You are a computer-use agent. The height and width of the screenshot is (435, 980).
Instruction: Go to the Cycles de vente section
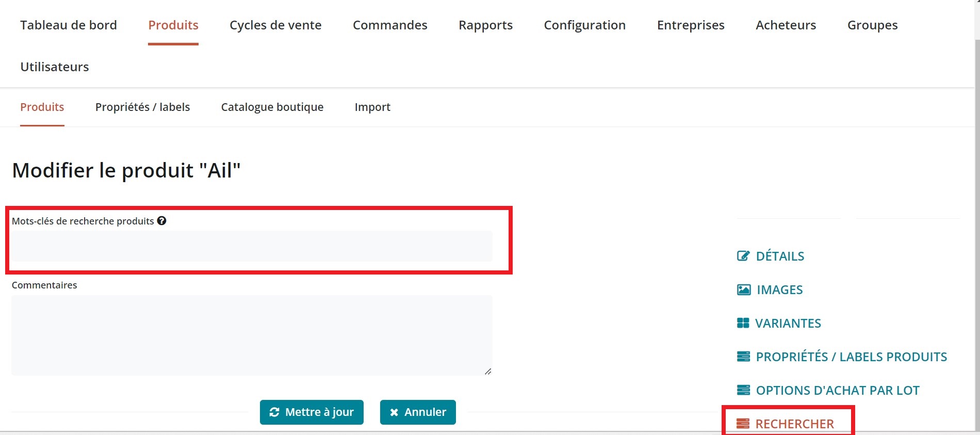[x=275, y=25]
